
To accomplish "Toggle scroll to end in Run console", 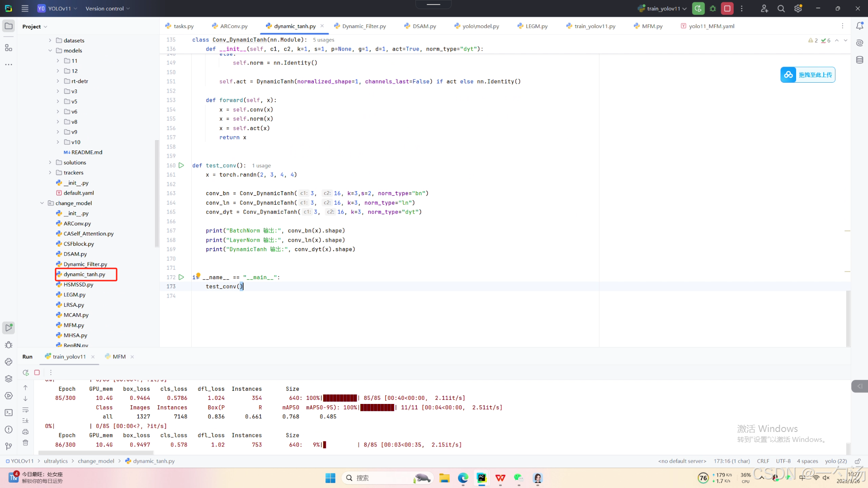I will point(26,421).
